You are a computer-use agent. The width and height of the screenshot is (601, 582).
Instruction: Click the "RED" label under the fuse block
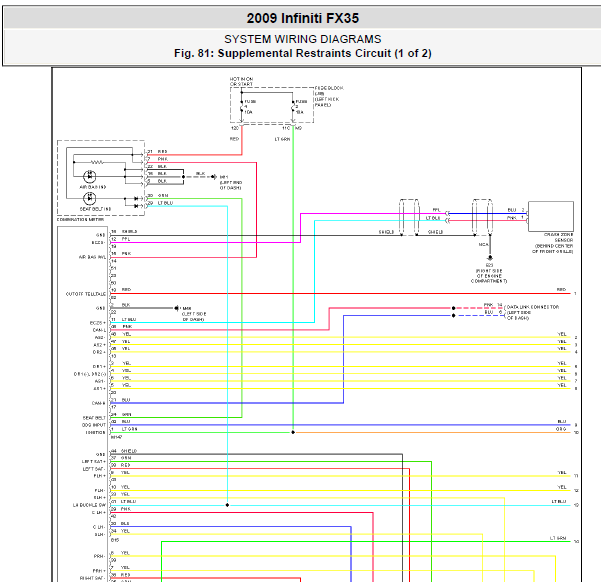pos(235,139)
